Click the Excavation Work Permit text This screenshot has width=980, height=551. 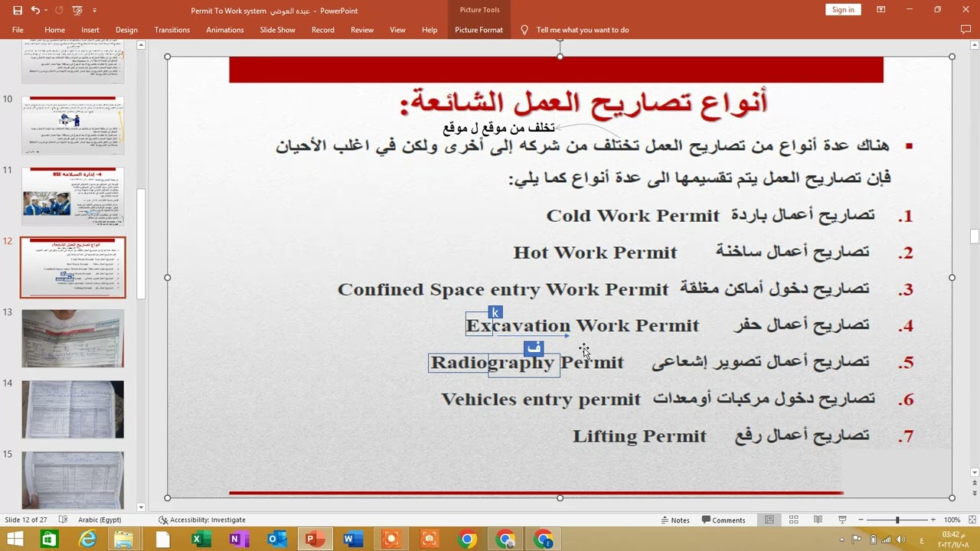[x=582, y=326]
